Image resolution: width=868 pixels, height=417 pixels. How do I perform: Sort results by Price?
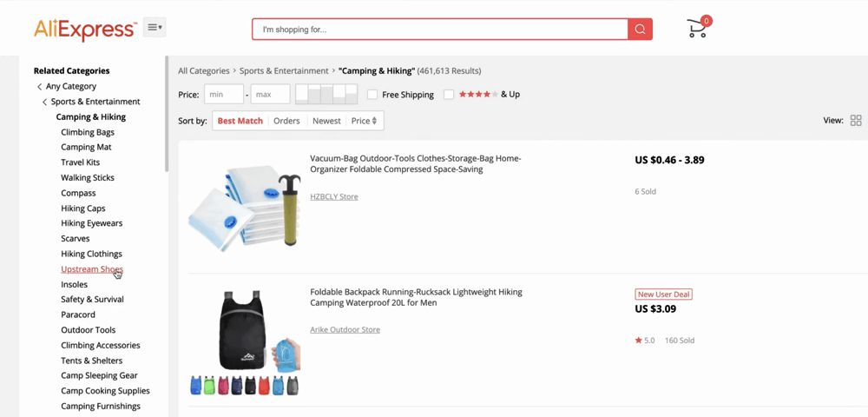[364, 121]
